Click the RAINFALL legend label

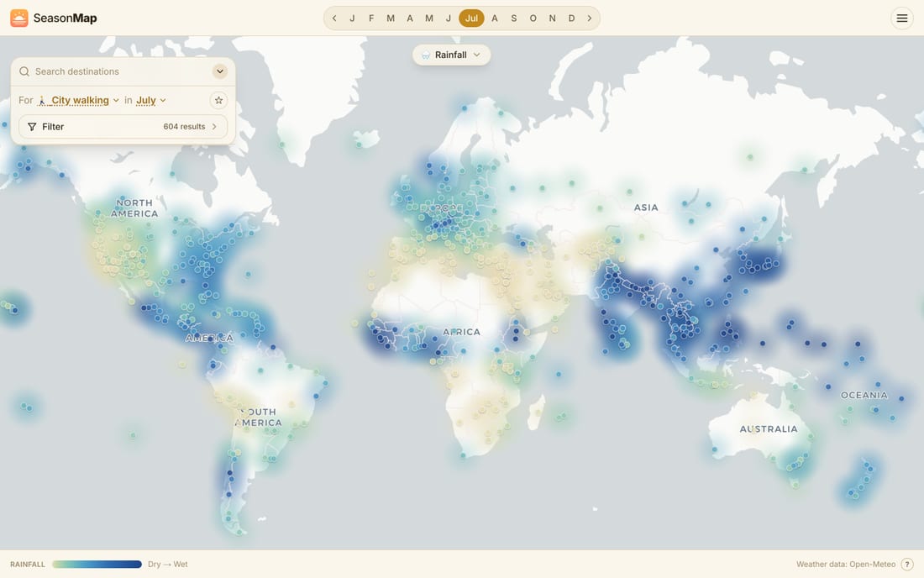[x=28, y=564]
